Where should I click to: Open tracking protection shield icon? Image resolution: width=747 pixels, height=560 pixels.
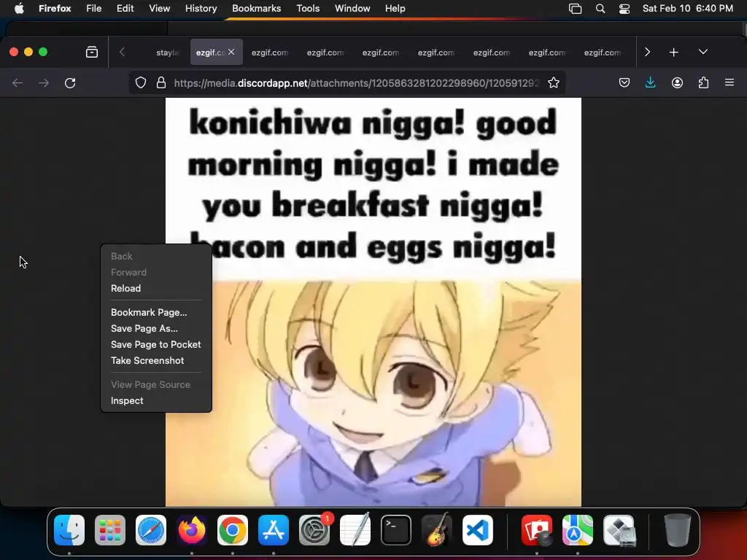(141, 83)
